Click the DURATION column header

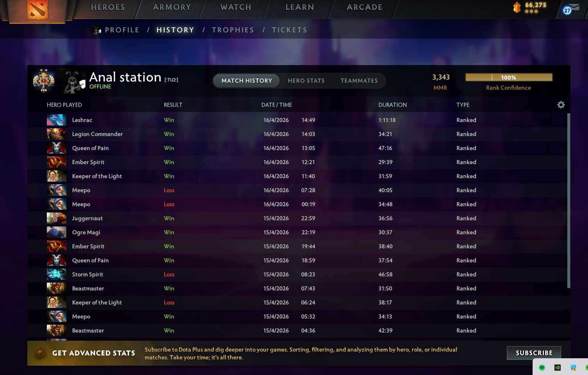click(393, 105)
